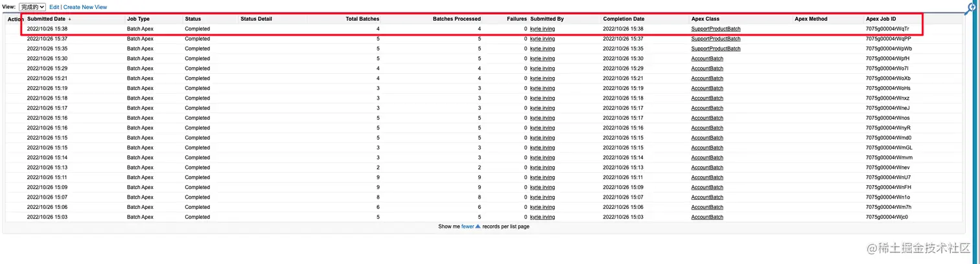Click Total Batches value 6 in 15:06 row
Viewport: 980px width, 264px height.
click(x=378, y=207)
